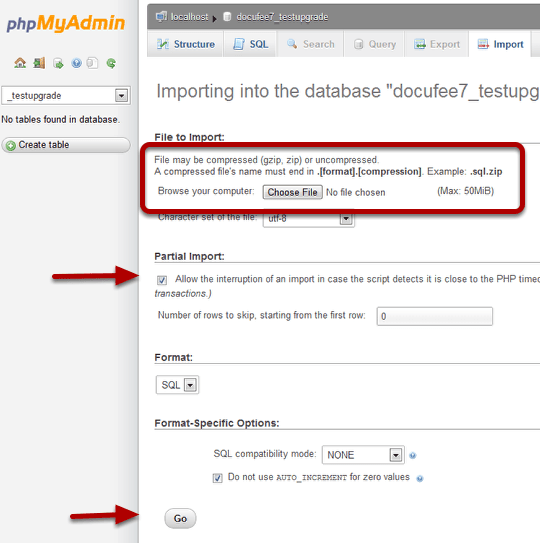Viewport: 540px width, 543px height.
Task: Open character set utf-8 dropdown
Action: (309, 219)
